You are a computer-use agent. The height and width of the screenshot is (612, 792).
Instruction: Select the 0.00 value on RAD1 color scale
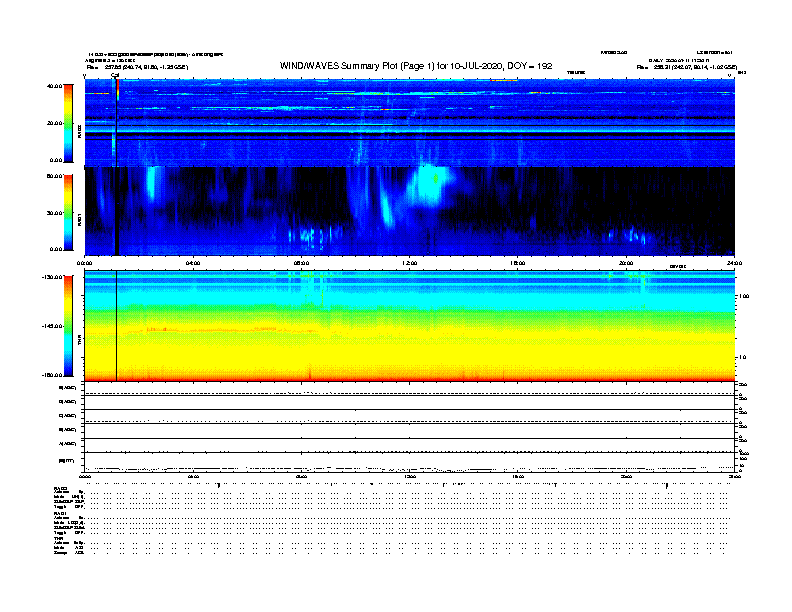(x=56, y=249)
